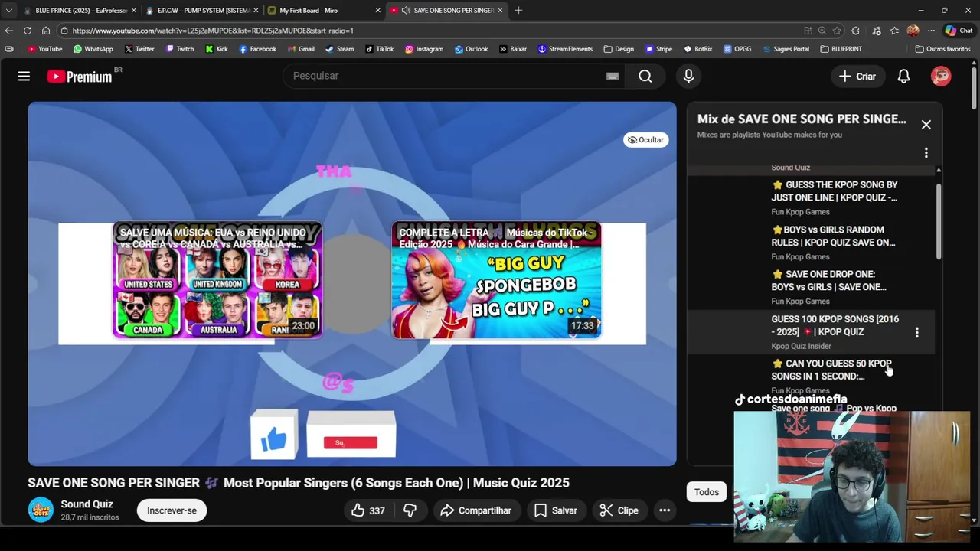Open Instagram bookmark
980x551 pixels.
pyautogui.click(x=424, y=49)
